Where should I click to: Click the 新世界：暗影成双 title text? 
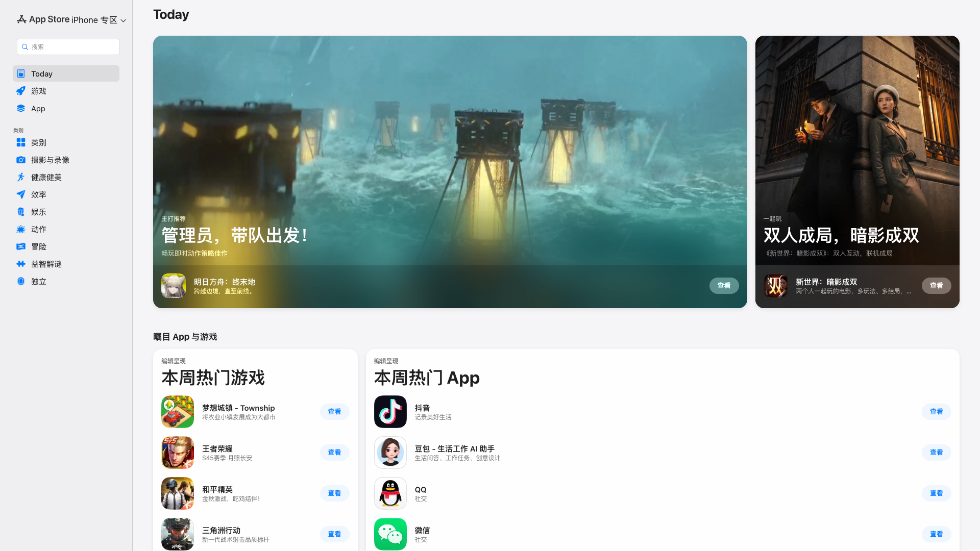pos(826,282)
